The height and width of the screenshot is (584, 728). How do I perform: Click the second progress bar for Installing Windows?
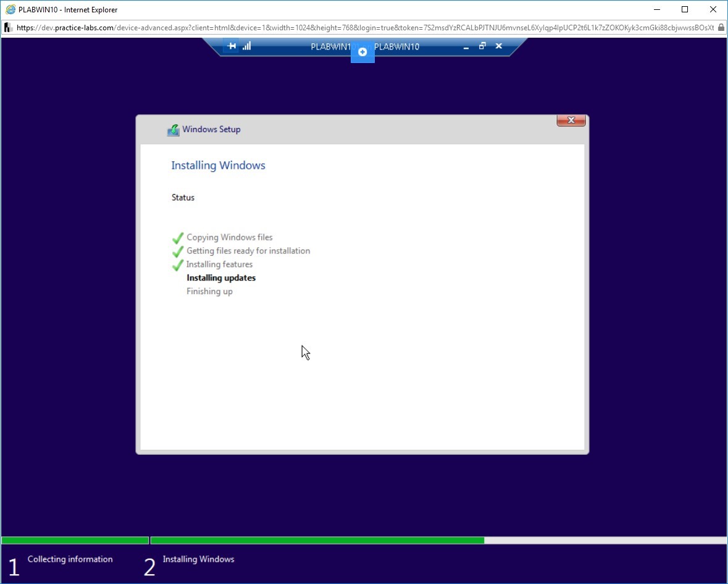click(x=439, y=540)
